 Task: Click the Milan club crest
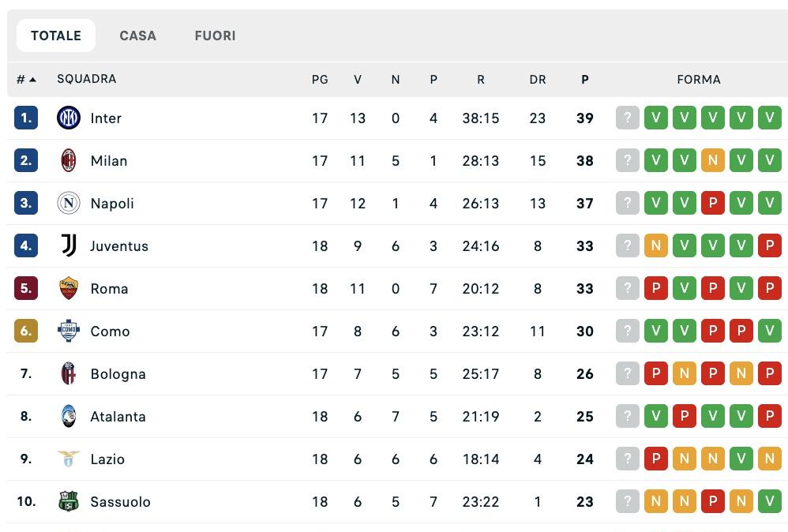point(69,161)
